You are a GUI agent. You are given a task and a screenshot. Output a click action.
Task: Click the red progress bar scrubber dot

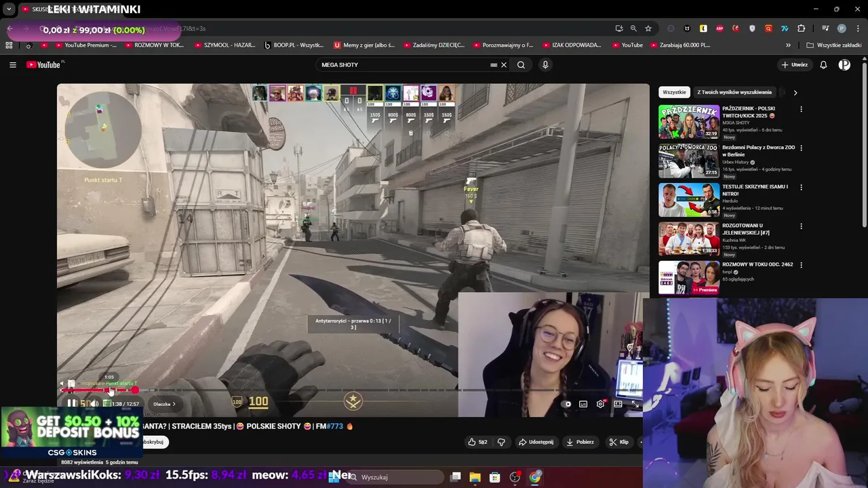click(x=135, y=390)
